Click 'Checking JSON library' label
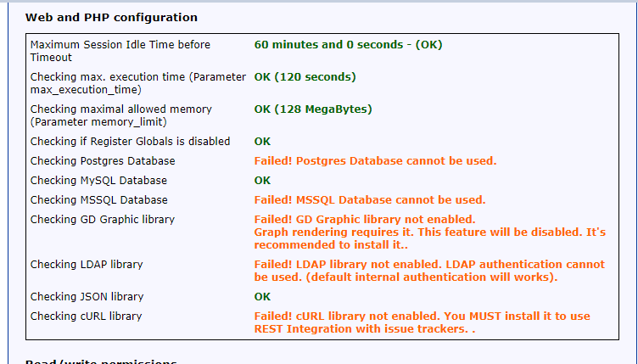The height and width of the screenshot is (364, 638). coord(87,296)
